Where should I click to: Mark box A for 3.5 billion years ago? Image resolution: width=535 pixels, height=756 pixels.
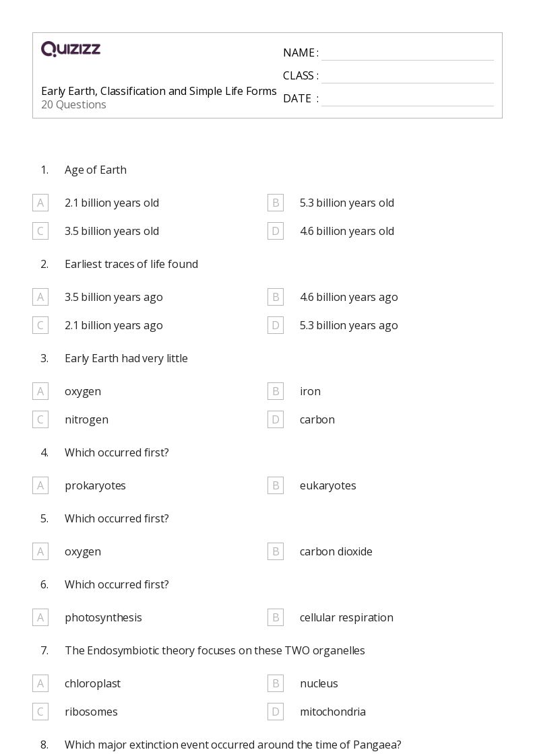coord(40,297)
